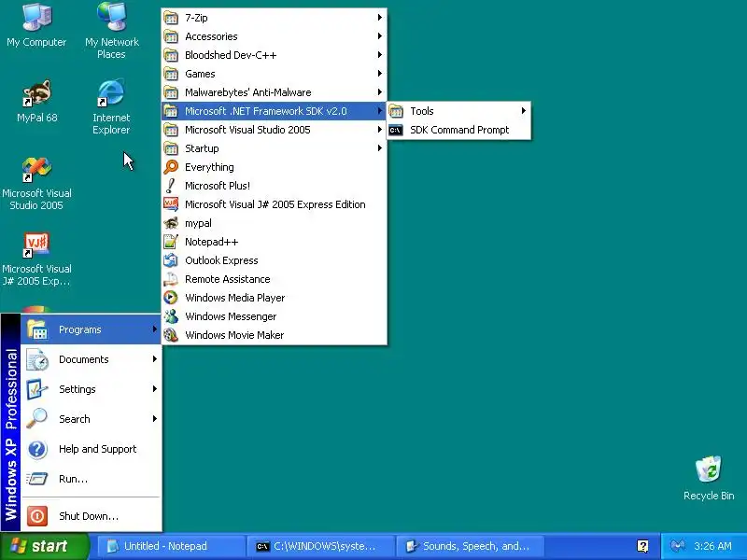This screenshot has height=560, width=747.
Task: Expand the 7-Zip submenu arrow
Action: 380,18
